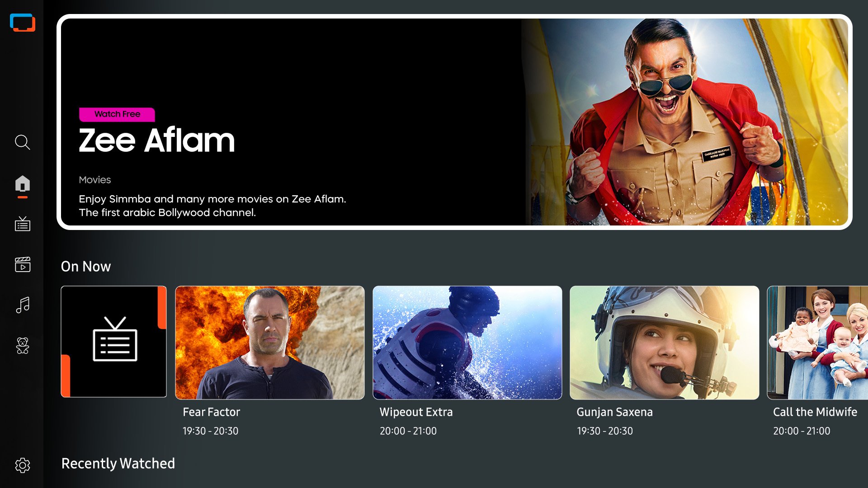
Task: Select the Wipeout Extra thumbnail
Action: point(467,343)
